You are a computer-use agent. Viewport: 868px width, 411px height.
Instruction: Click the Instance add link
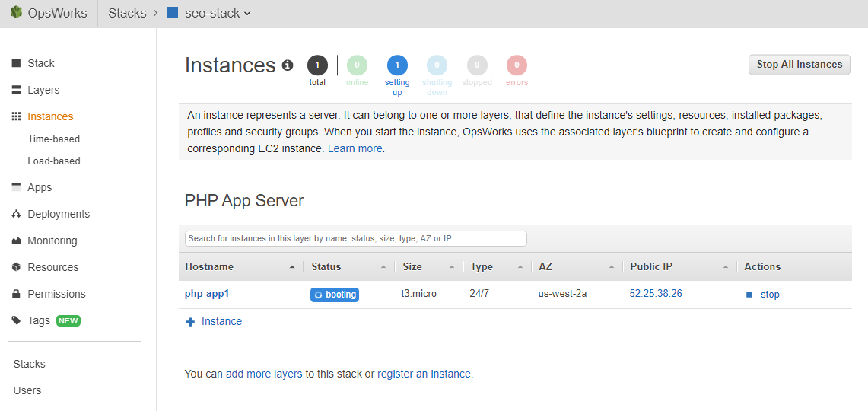click(221, 321)
